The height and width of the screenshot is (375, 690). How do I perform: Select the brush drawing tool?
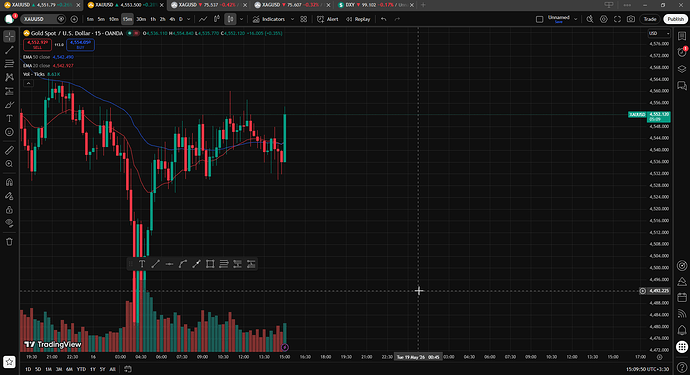(x=9, y=105)
